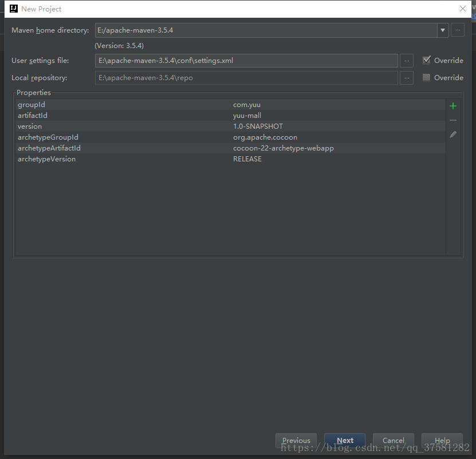
Task: Click the pencil edit property icon
Action: (x=453, y=134)
